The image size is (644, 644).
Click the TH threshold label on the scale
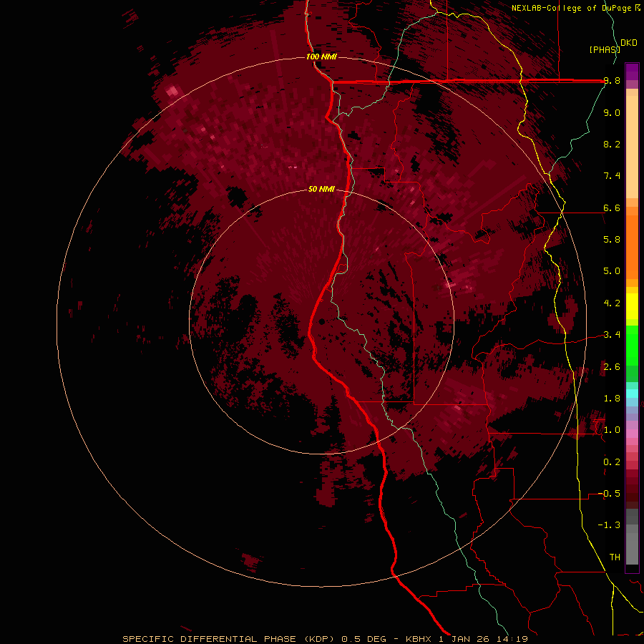(x=615, y=557)
